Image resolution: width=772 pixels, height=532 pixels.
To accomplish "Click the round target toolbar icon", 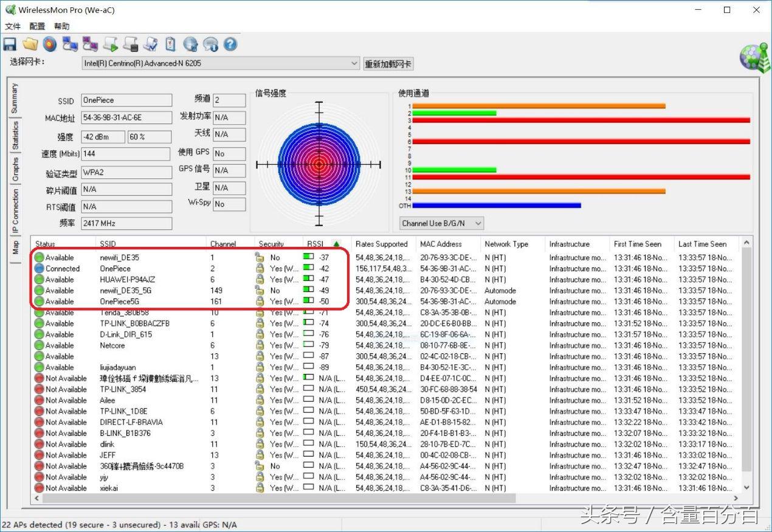I will pos(50,44).
